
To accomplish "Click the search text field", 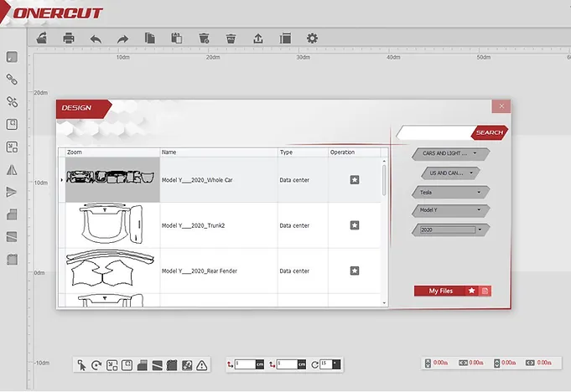I will pyautogui.click(x=435, y=132).
